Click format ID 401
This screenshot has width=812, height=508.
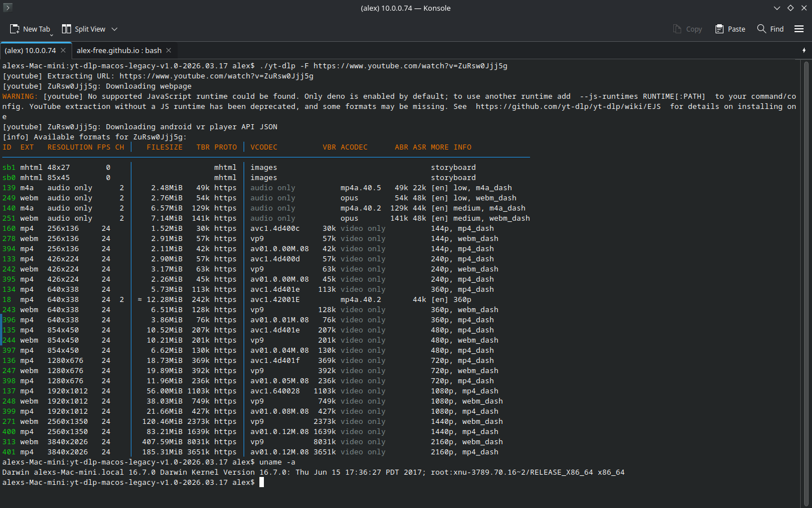pos(9,452)
